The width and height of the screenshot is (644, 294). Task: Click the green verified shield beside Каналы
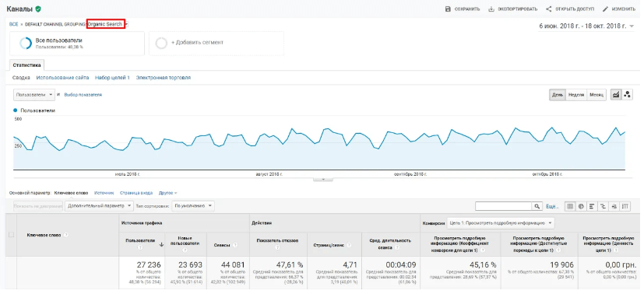[38, 9]
